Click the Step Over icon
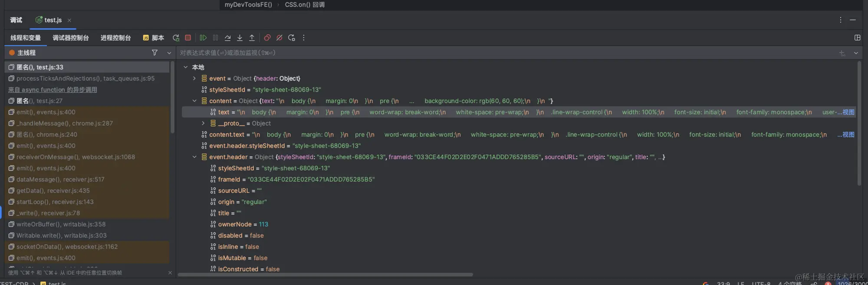This screenshot has width=868, height=285. (227, 38)
